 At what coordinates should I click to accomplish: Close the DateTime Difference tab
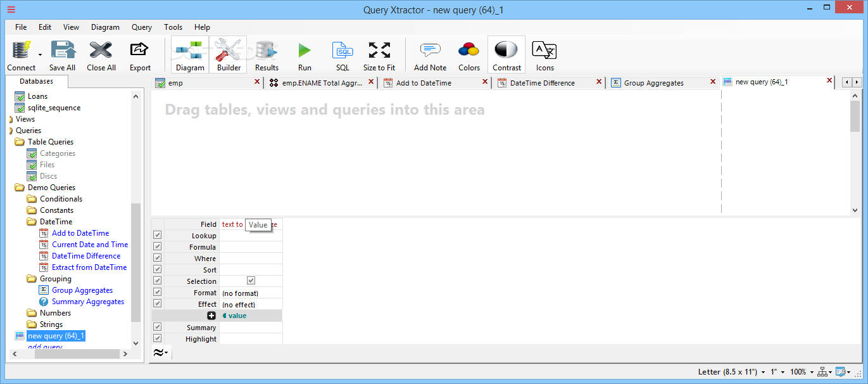[x=599, y=82]
